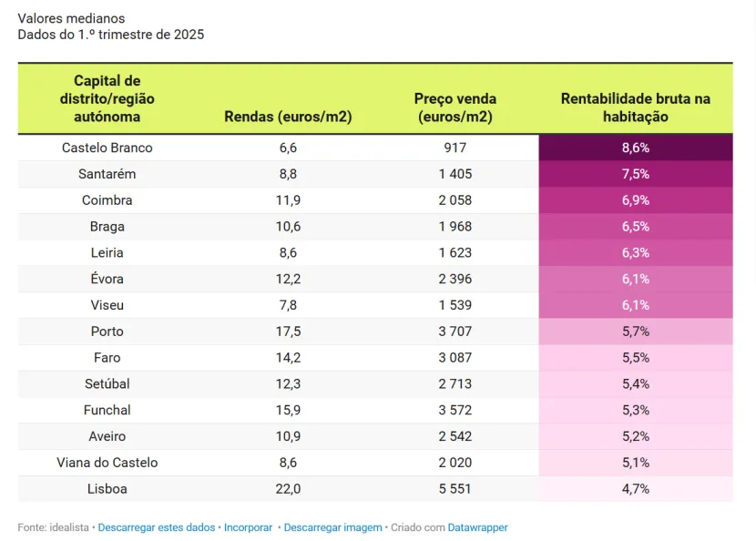
Task: Click the magenta 7,5% Santarém cell
Action: [635, 174]
